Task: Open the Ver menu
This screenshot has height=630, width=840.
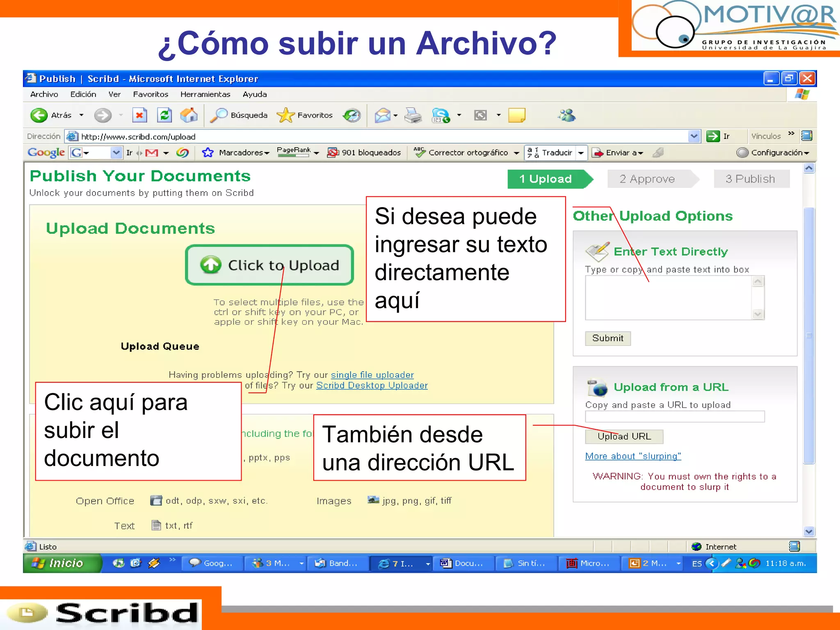Action: click(x=114, y=94)
